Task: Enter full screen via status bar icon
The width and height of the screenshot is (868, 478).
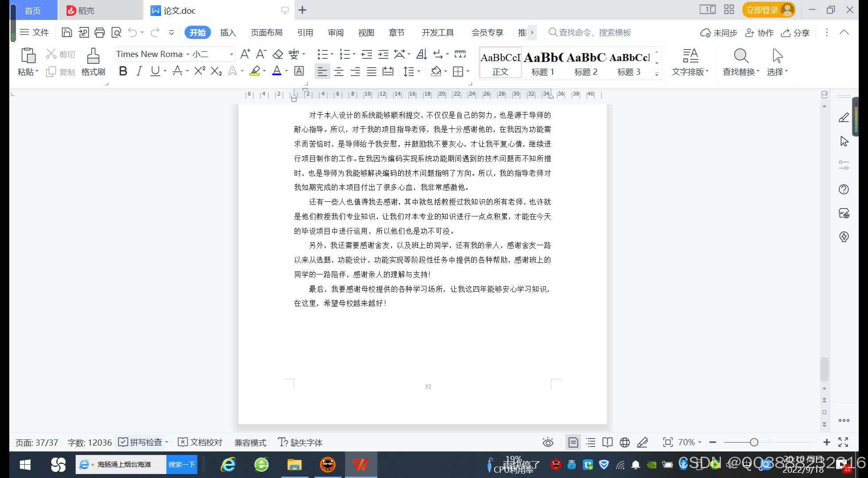Action: (x=842, y=441)
